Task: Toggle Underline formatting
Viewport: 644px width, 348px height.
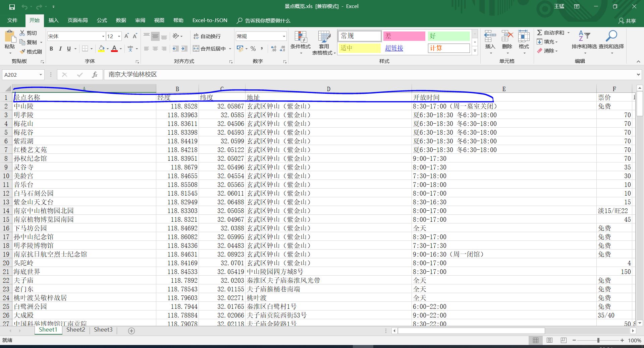Action: (69, 49)
